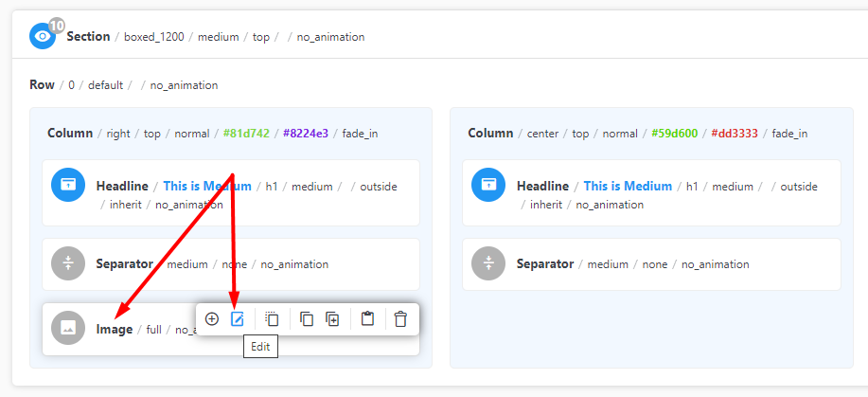Click the Separator label in the right column
Image resolution: width=868 pixels, height=397 pixels.
tap(545, 264)
